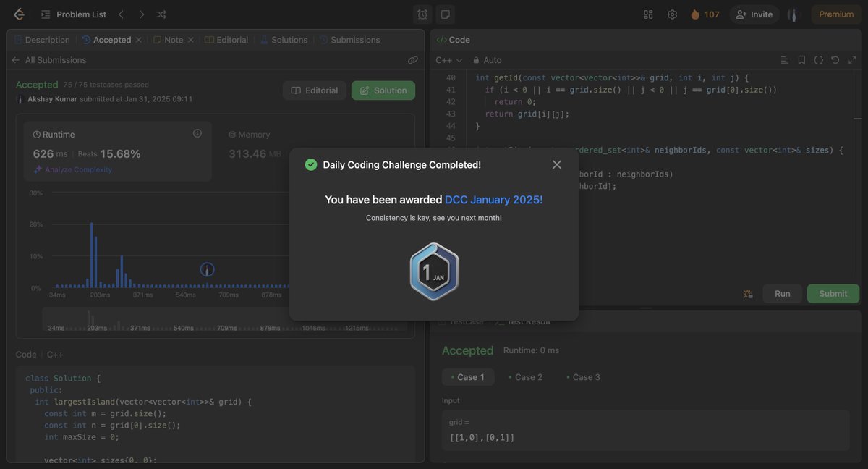Adjust the runtime chart range slider
The height and width of the screenshot is (469, 868).
224,319
